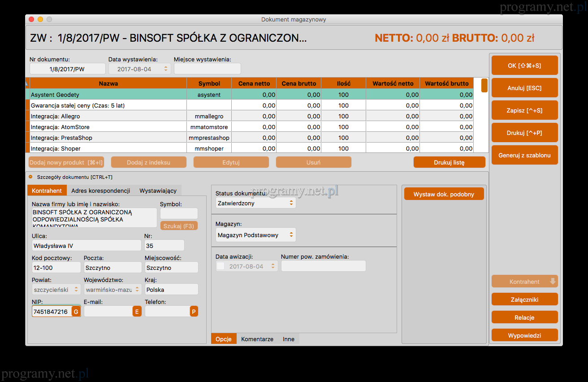The image size is (588, 382).
Task: Collapse the Szczegóły dokumentu section
Action: click(x=30, y=177)
